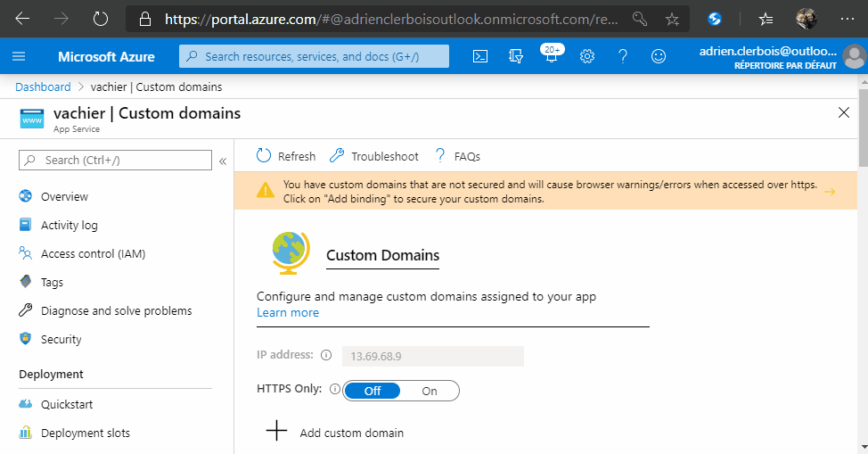Open the notifications bell
This screenshot has width=868, height=454.
(551, 57)
